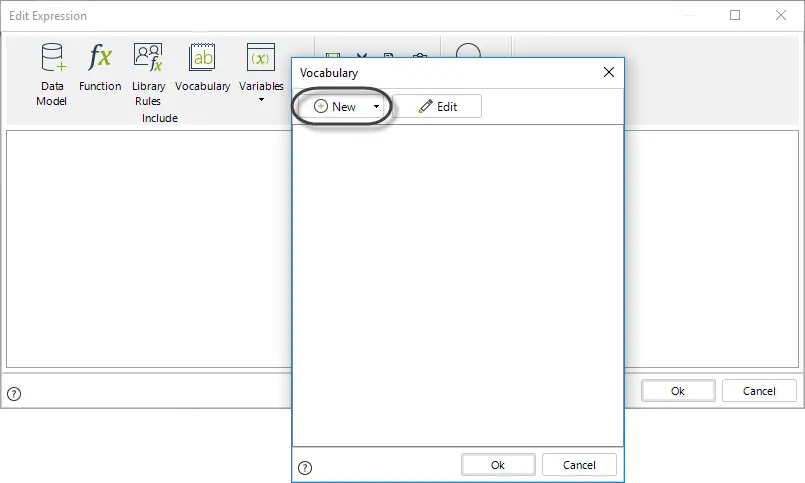Click the Edit button with pencil icon

437,106
